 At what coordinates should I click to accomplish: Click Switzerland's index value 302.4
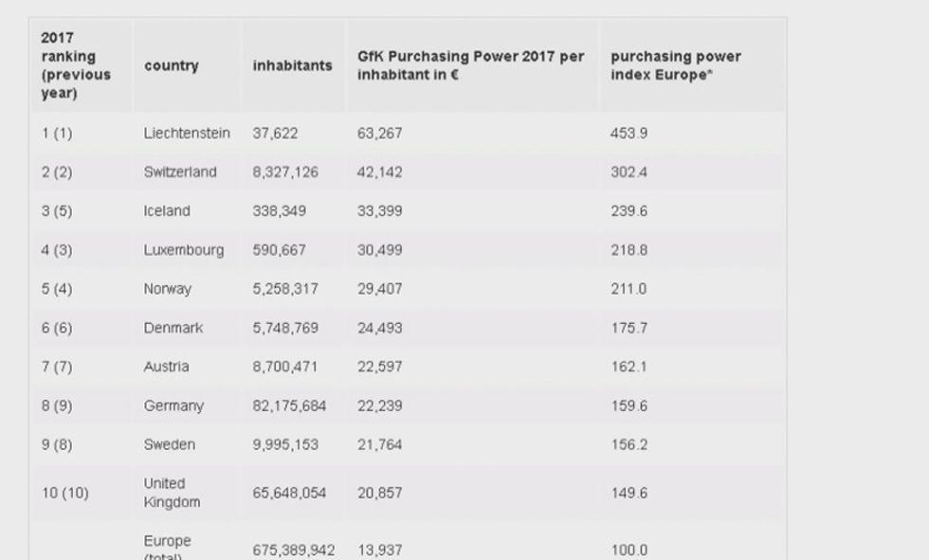point(628,172)
